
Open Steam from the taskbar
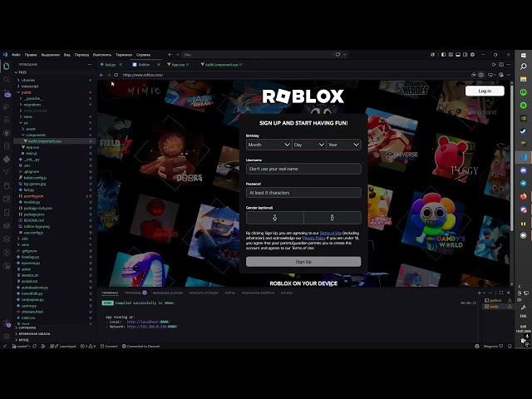pyautogui.click(x=523, y=131)
